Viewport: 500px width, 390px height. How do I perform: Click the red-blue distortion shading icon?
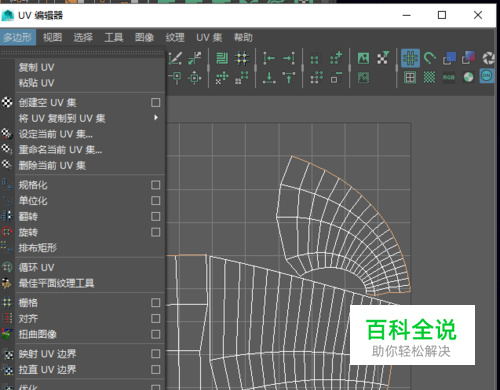click(468, 58)
